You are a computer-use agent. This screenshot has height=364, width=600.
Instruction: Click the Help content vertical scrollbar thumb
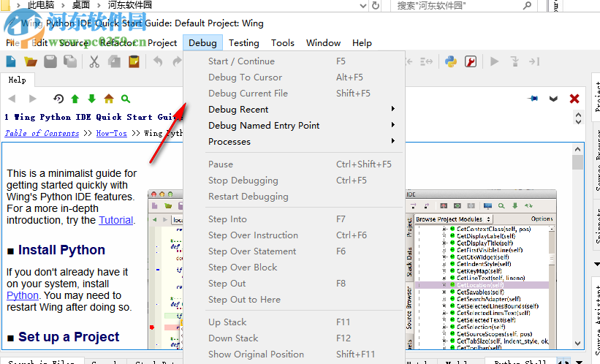(578, 162)
